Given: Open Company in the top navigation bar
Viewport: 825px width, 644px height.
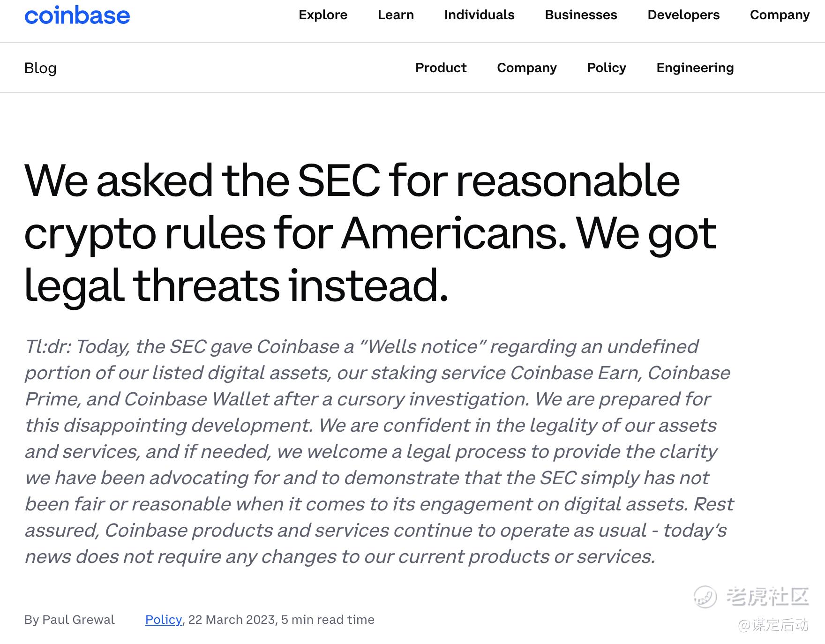Looking at the screenshot, I should [780, 15].
